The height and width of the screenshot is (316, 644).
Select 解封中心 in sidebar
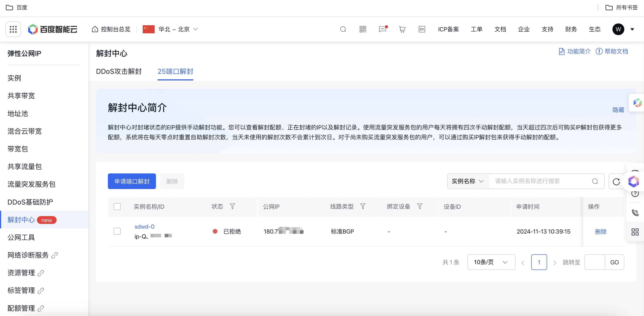pos(44,220)
